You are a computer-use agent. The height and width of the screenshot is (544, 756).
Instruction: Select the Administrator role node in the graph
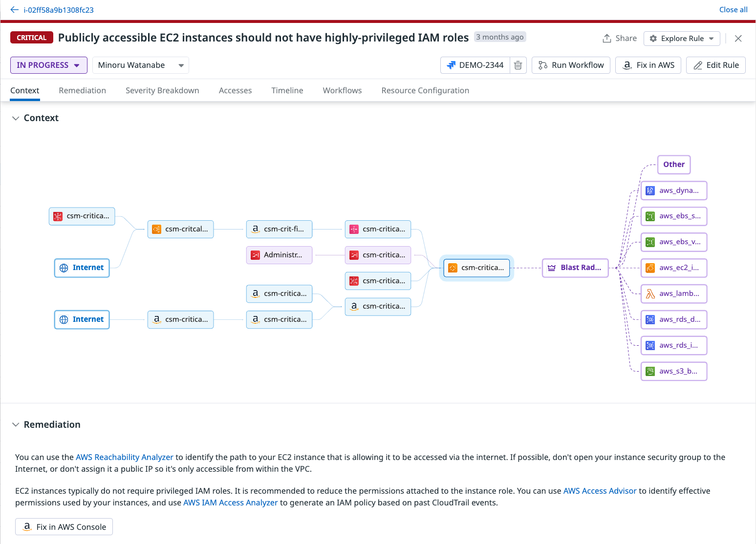tap(279, 255)
